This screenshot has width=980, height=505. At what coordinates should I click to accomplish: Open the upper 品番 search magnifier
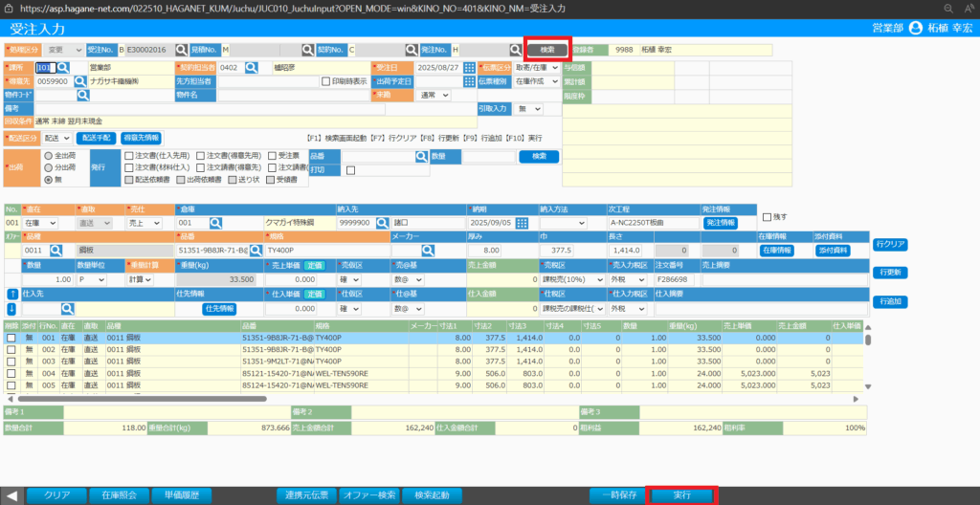421,157
